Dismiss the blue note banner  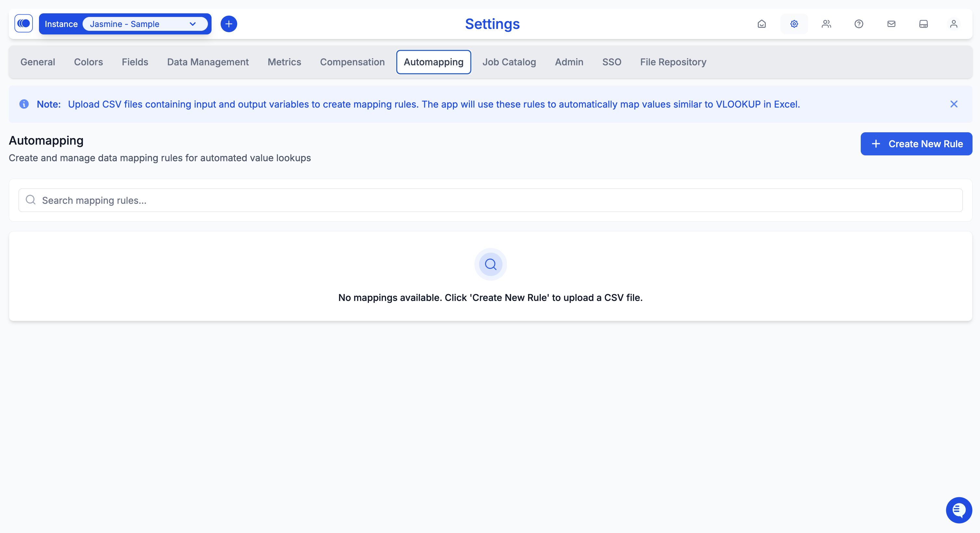(x=954, y=104)
